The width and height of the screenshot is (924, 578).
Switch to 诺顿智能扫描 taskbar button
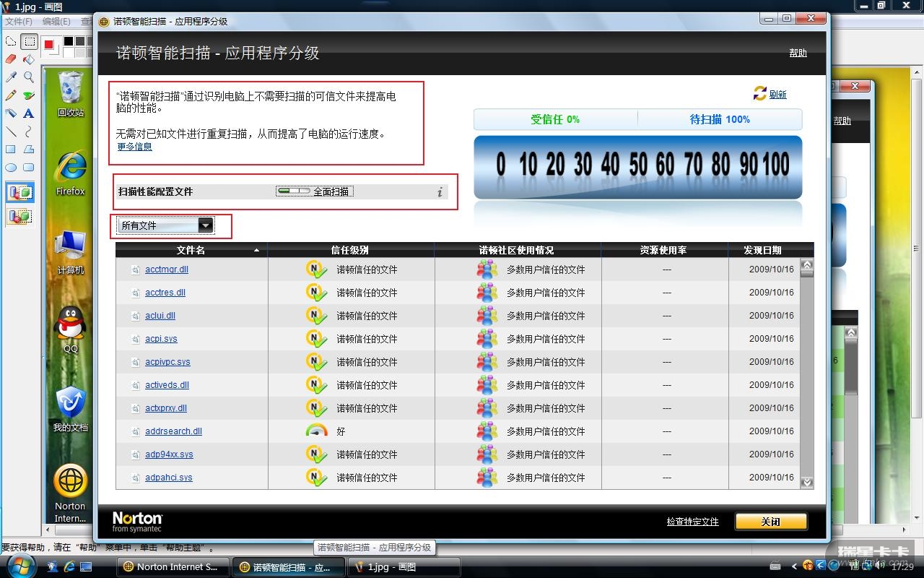pos(288,566)
